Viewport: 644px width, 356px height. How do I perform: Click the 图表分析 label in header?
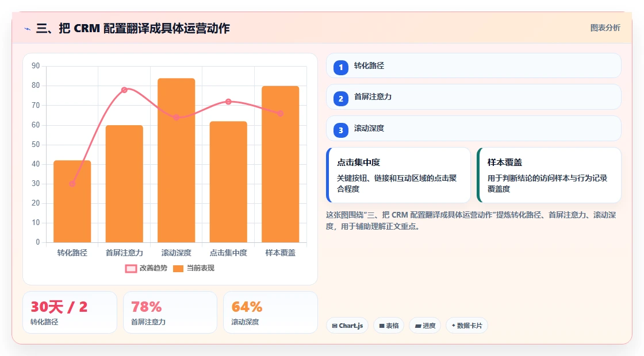coord(605,28)
